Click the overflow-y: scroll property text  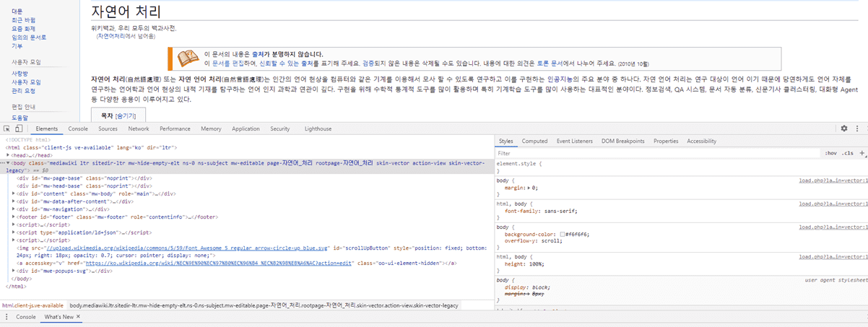pos(533,241)
